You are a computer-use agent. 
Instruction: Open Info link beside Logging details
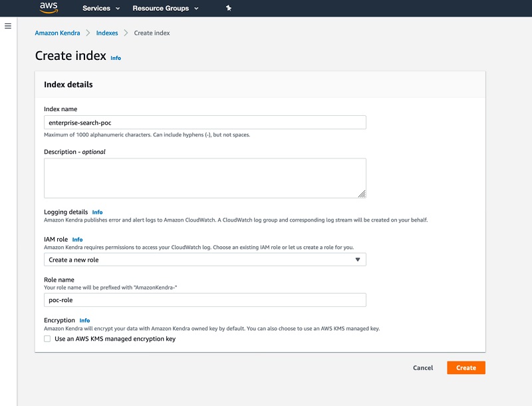click(x=97, y=212)
